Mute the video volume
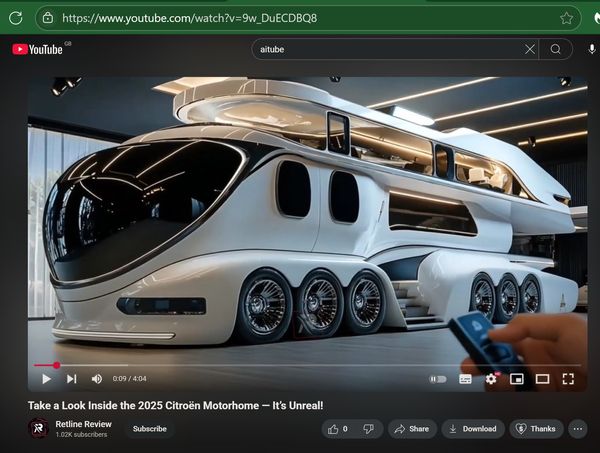This screenshot has width=600, height=453. tap(97, 379)
